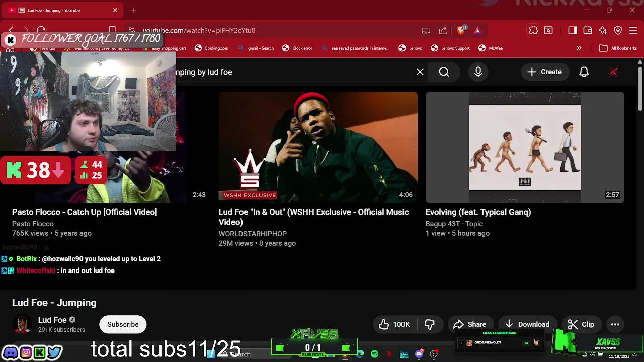Create a Clip of the video
Viewport: 644px width, 362px height.
[x=581, y=324]
